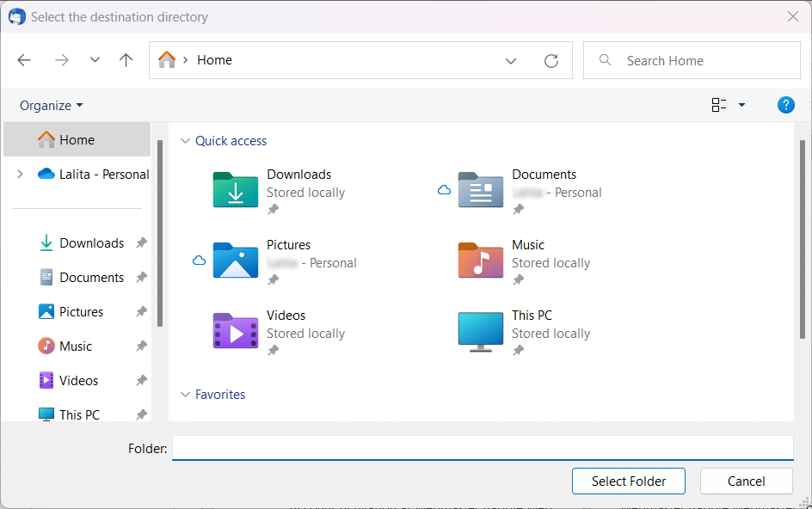Click pin icon next to sidebar Music

(x=141, y=346)
